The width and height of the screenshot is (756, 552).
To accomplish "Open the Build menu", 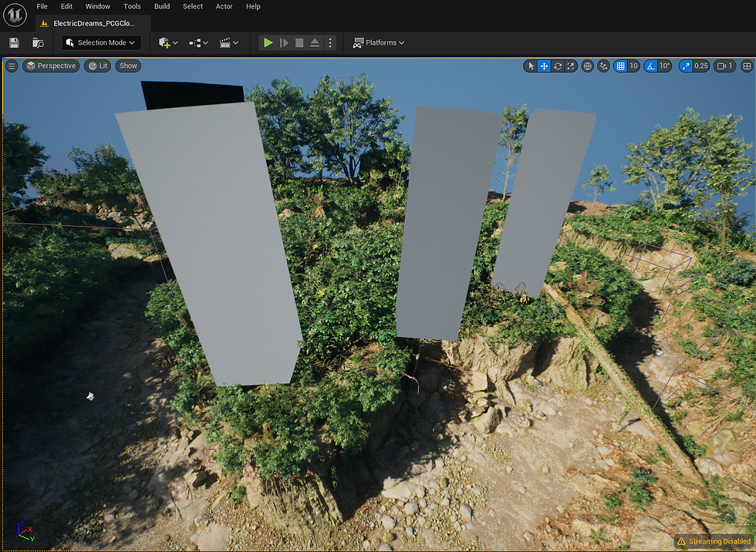I will pos(162,6).
